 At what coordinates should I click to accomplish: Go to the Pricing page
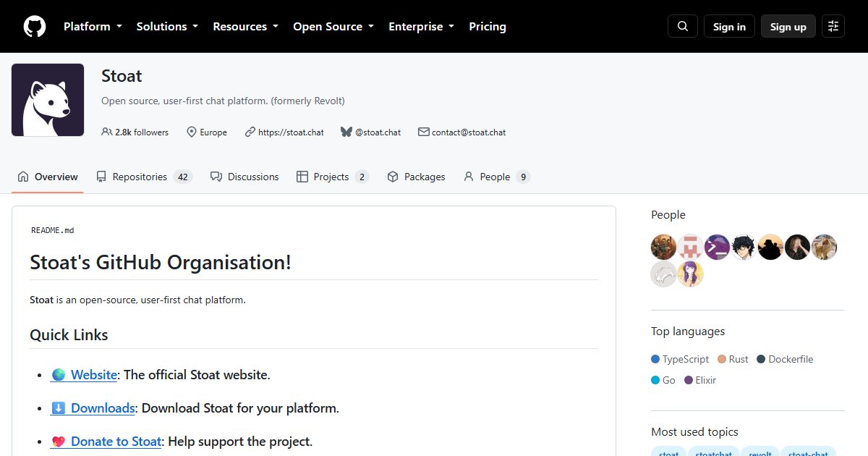point(488,27)
